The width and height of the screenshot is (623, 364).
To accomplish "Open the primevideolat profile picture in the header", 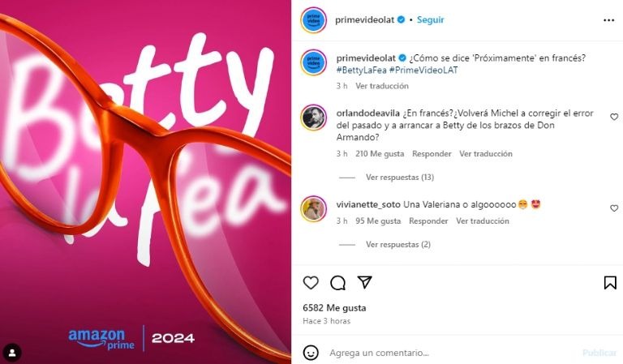I will pos(313,19).
